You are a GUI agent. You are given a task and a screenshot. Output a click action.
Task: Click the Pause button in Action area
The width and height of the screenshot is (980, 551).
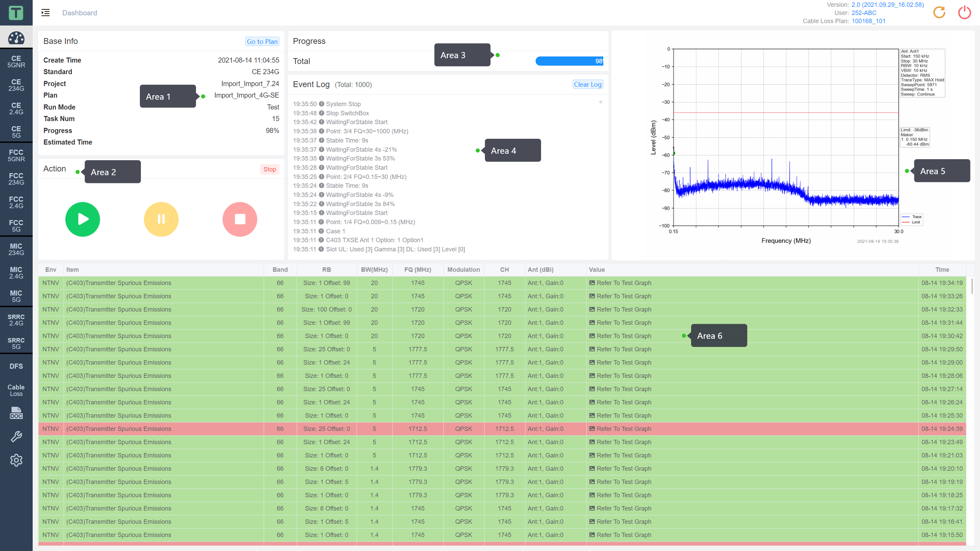[x=162, y=218]
